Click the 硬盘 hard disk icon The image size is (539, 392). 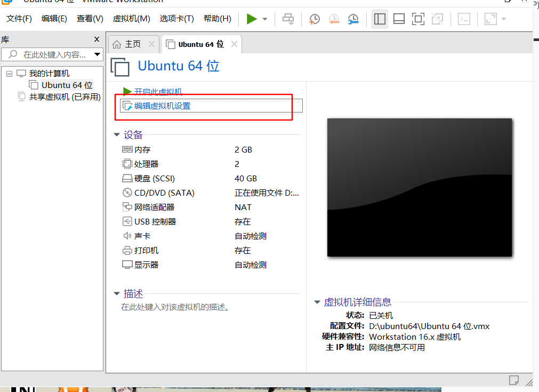click(127, 178)
